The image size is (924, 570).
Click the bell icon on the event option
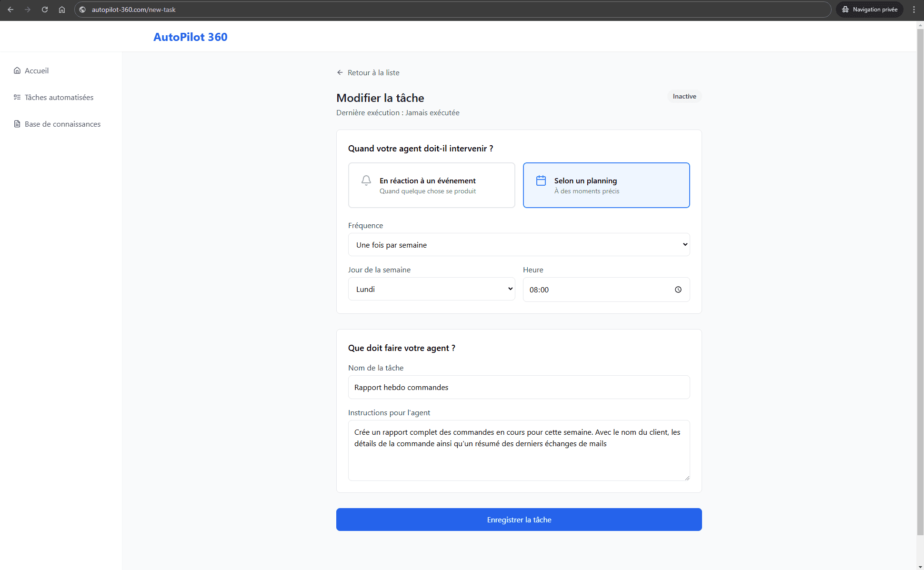point(366,181)
